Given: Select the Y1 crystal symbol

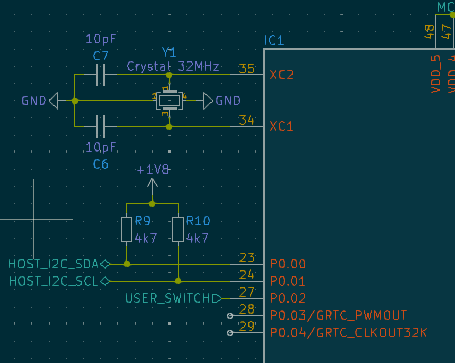Looking at the screenshot, I should 169,100.
